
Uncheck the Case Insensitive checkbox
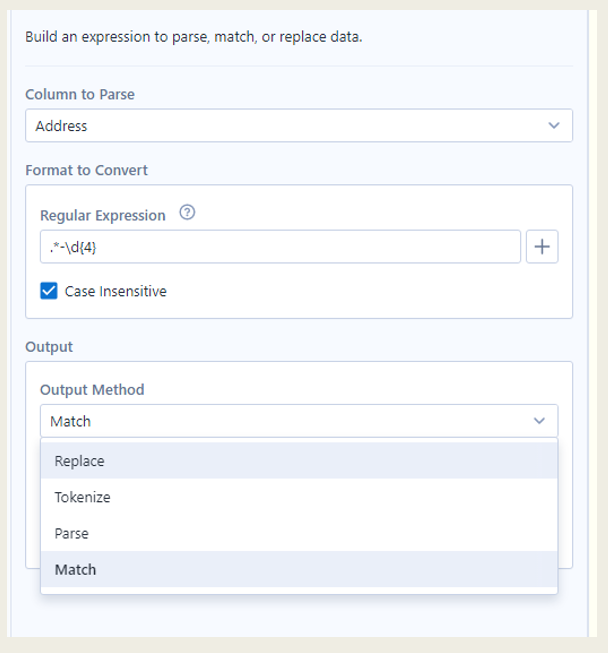tap(49, 291)
